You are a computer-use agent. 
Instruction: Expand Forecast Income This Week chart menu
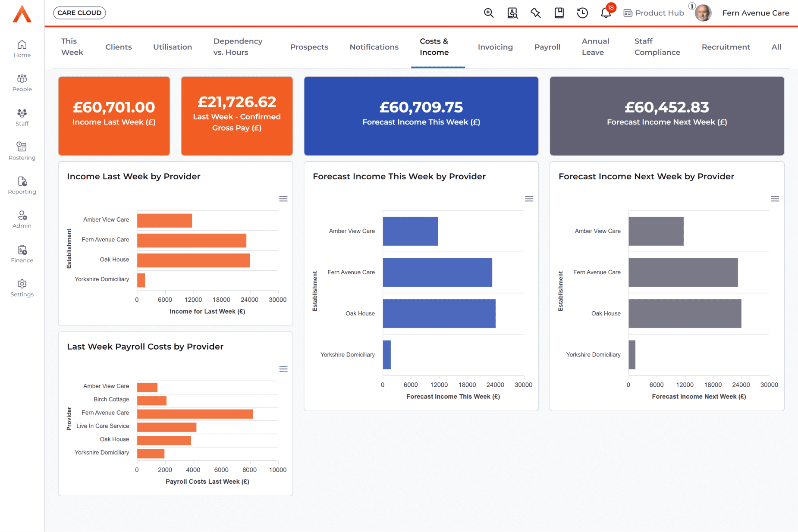pyautogui.click(x=529, y=199)
